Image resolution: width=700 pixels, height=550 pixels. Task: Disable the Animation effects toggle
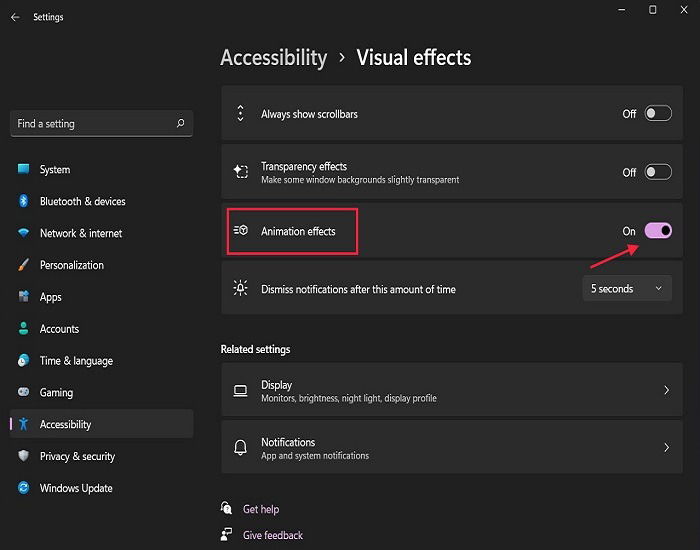pyautogui.click(x=658, y=231)
